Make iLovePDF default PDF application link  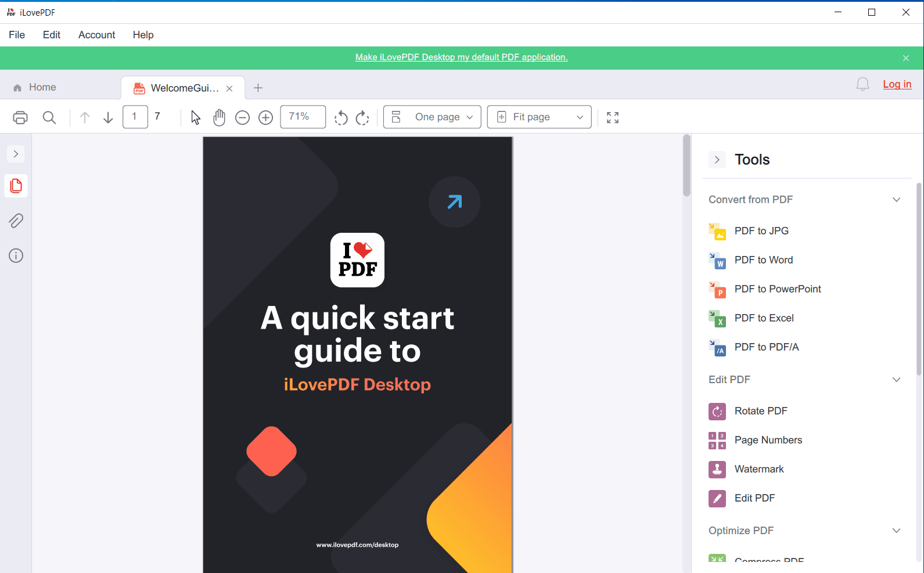coord(462,57)
